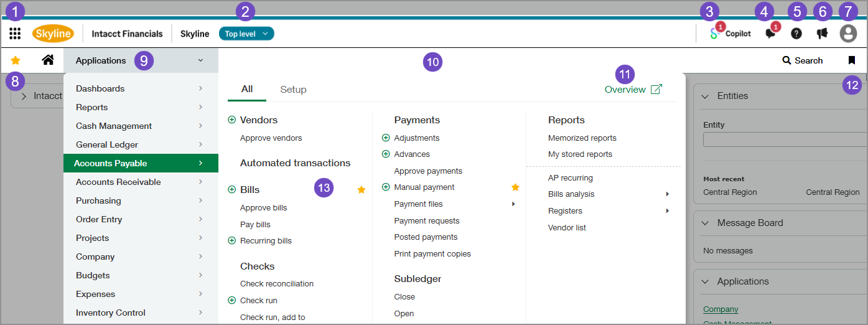This screenshot has height=325, width=868.
Task: Open the Company menu item
Action: (141, 257)
